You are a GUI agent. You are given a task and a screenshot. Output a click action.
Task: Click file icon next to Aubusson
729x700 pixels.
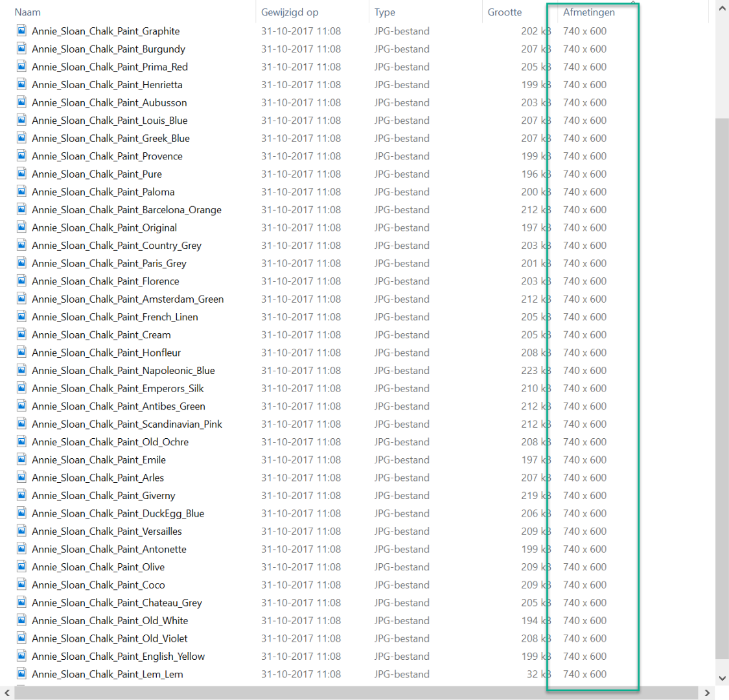tap(21, 102)
